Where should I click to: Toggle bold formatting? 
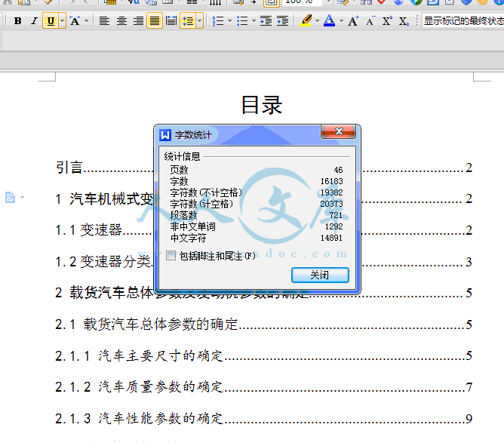(18, 21)
